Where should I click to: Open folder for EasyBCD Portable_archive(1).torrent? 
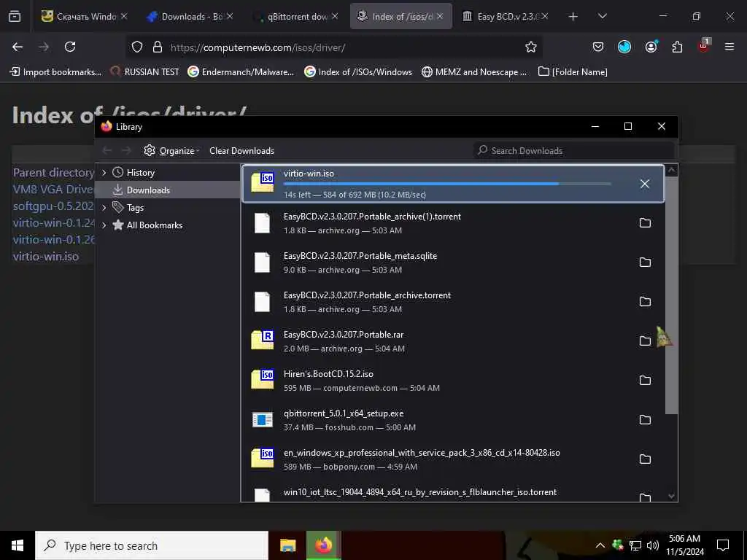tap(645, 223)
